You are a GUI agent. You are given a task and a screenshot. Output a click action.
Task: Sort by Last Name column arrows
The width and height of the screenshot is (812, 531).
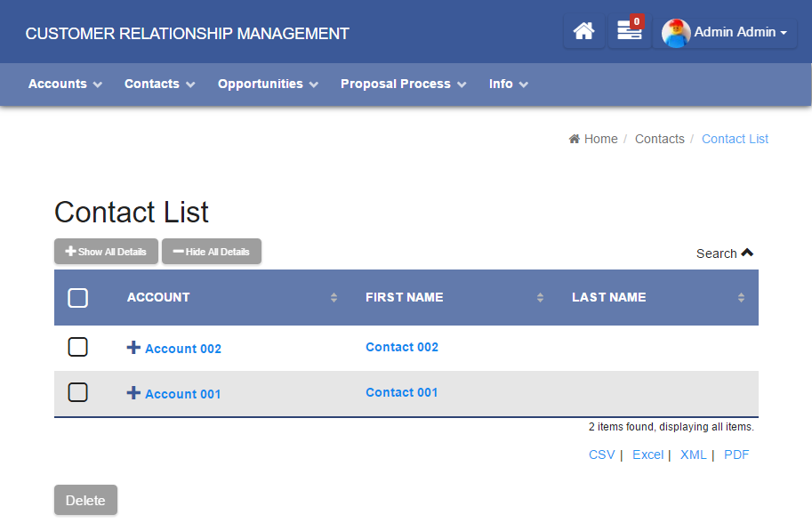(x=741, y=298)
